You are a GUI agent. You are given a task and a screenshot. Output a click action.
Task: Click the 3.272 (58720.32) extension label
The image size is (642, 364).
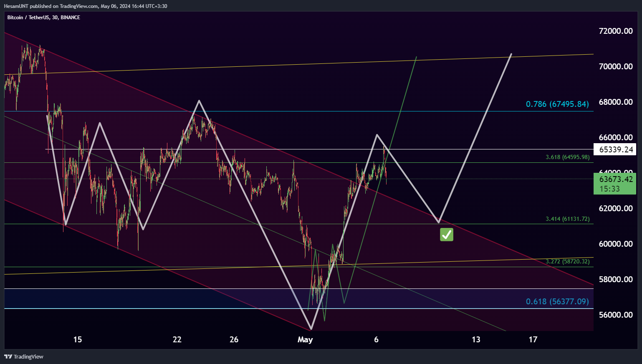pyautogui.click(x=568, y=262)
